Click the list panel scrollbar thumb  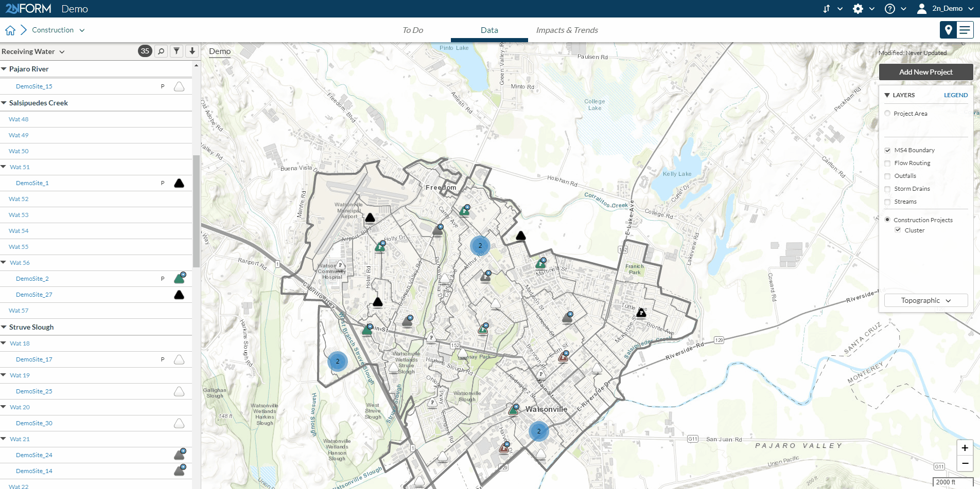[196, 211]
